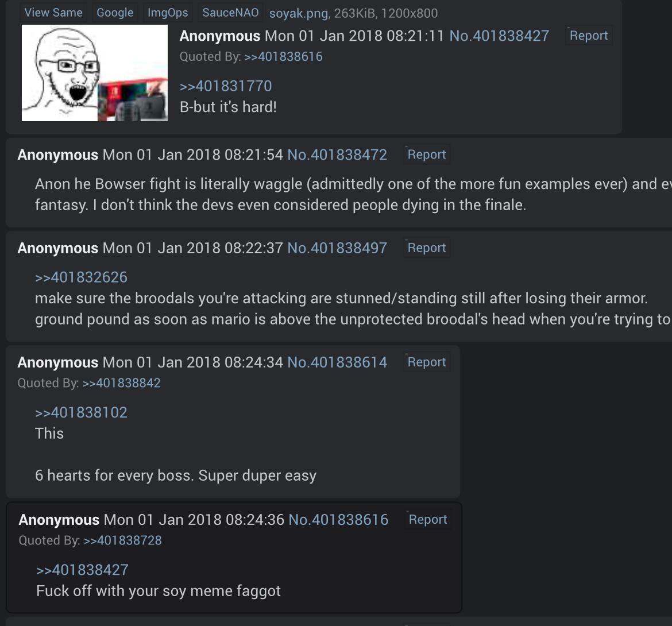
Task: Jump to quoted reply >>401831770
Action: (226, 86)
